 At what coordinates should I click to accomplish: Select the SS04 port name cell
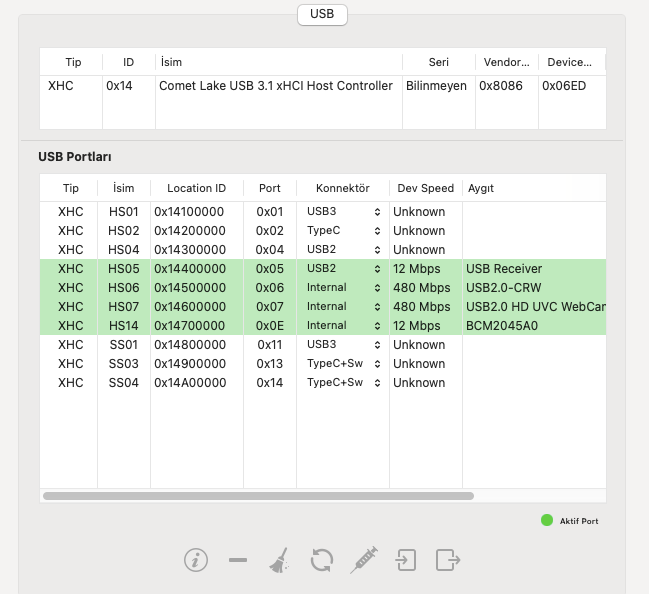pyautogui.click(x=123, y=383)
